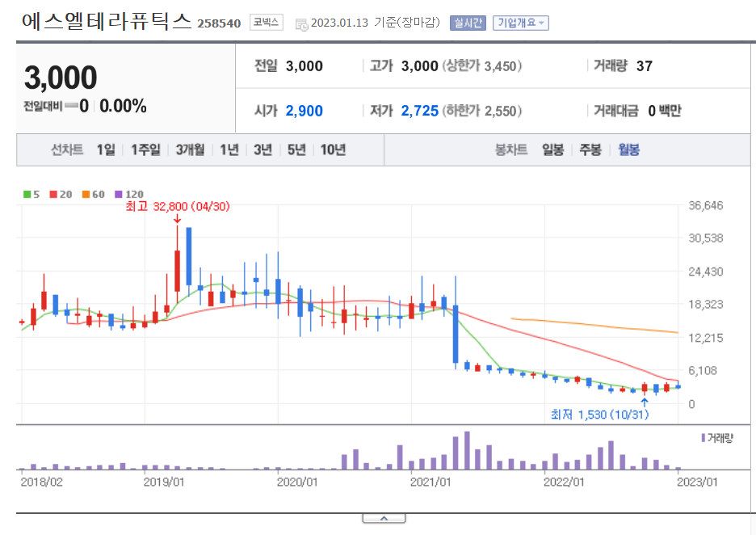Switch to 월봉 candlestick chart

coord(628,150)
